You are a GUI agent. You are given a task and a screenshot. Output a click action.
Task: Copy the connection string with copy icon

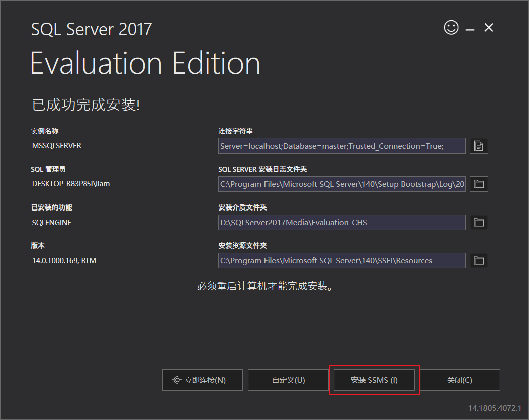(x=479, y=146)
